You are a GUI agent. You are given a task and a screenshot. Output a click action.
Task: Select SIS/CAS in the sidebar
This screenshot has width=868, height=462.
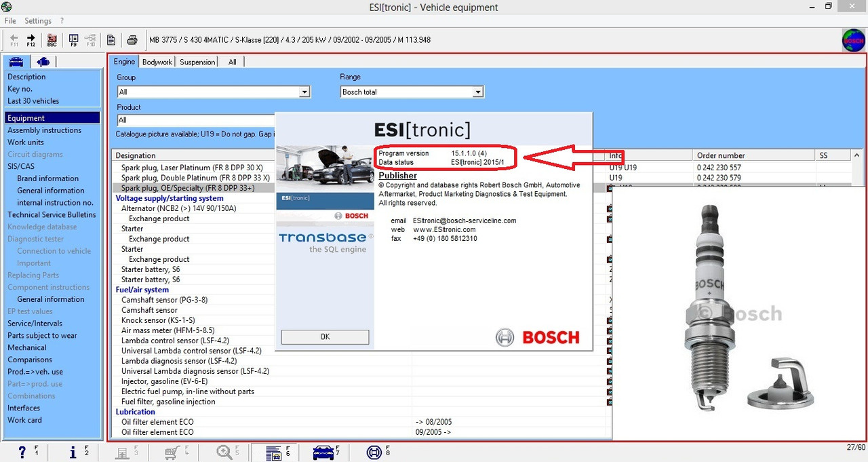click(21, 166)
